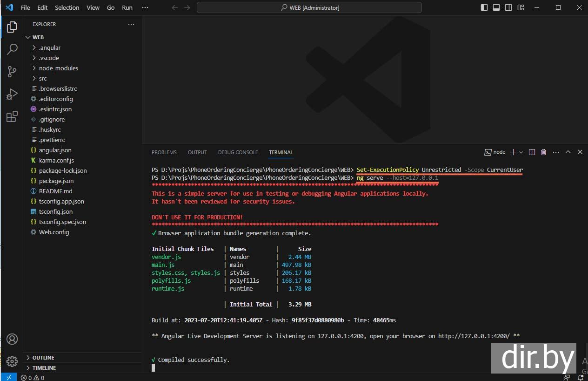
Task: Open the Selection menu
Action: click(67, 7)
